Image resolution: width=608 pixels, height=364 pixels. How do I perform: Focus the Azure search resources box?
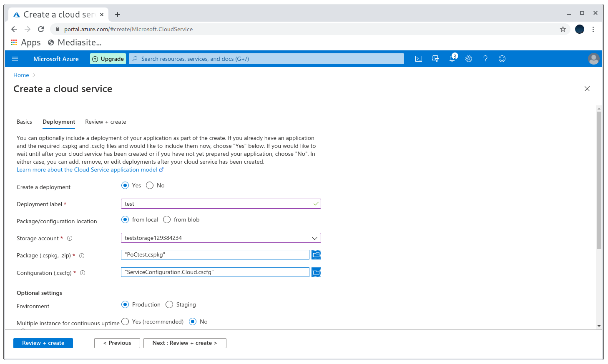266,59
